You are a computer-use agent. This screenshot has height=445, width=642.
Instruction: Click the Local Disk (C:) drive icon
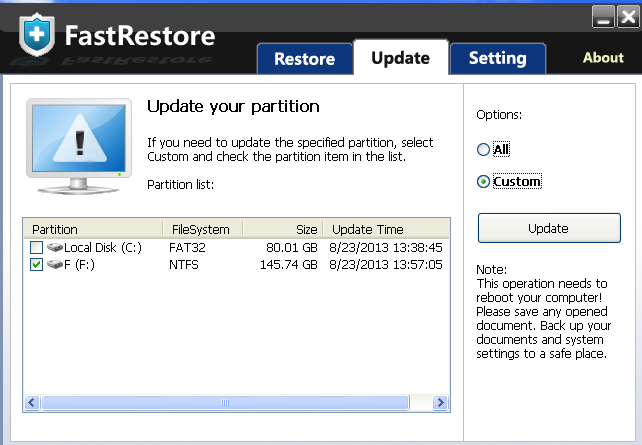[54, 247]
